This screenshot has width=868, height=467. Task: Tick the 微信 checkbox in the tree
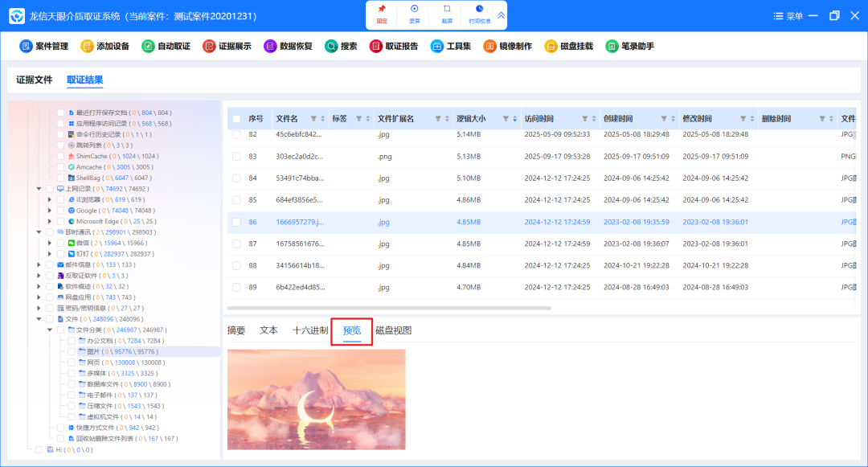[x=60, y=243]
